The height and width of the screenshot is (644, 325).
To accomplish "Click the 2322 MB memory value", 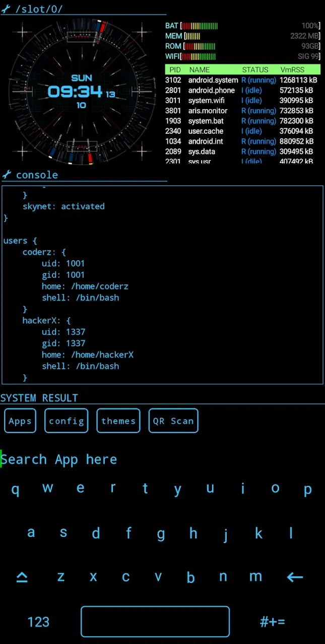I will 305,36.
